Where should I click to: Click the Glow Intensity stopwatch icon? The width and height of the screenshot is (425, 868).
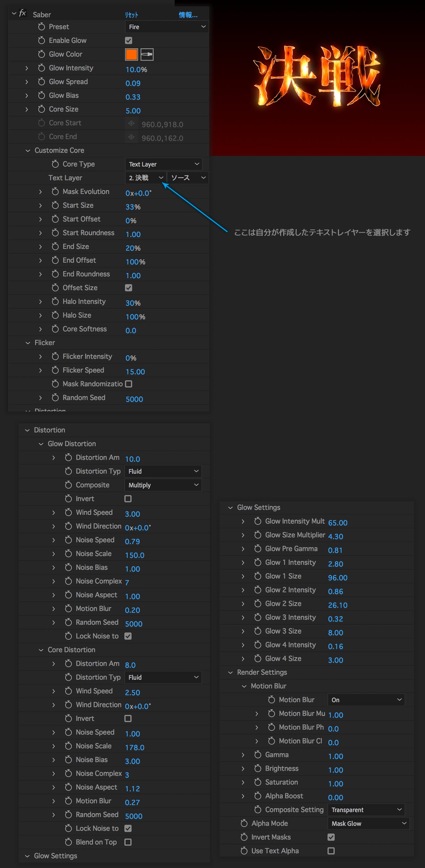tap(42, 68)
